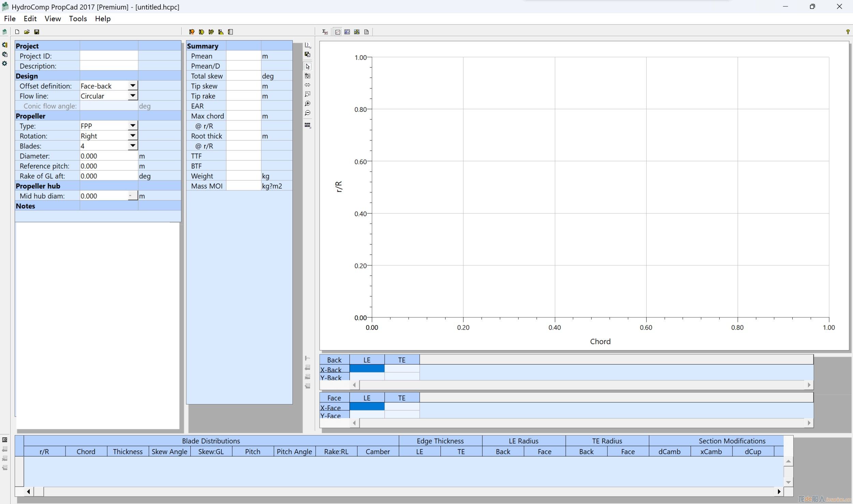Click the Mid hub diam browse button
853x504 pixels.
[x=132, y=195]
